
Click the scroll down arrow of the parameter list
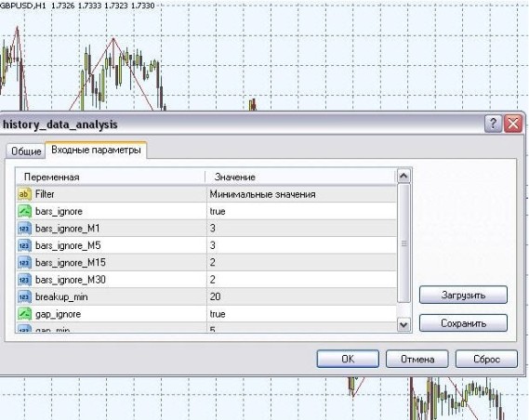tap(403, 324)
